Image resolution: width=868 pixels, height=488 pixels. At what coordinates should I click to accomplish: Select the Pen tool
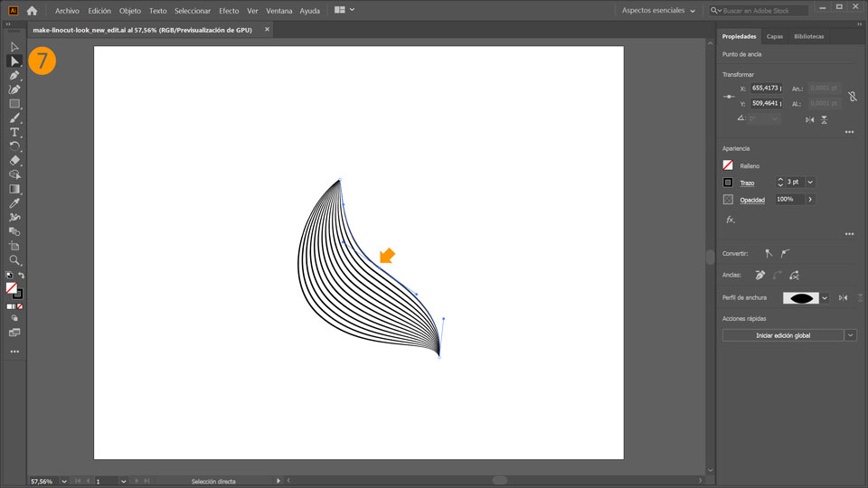(14, 75)
